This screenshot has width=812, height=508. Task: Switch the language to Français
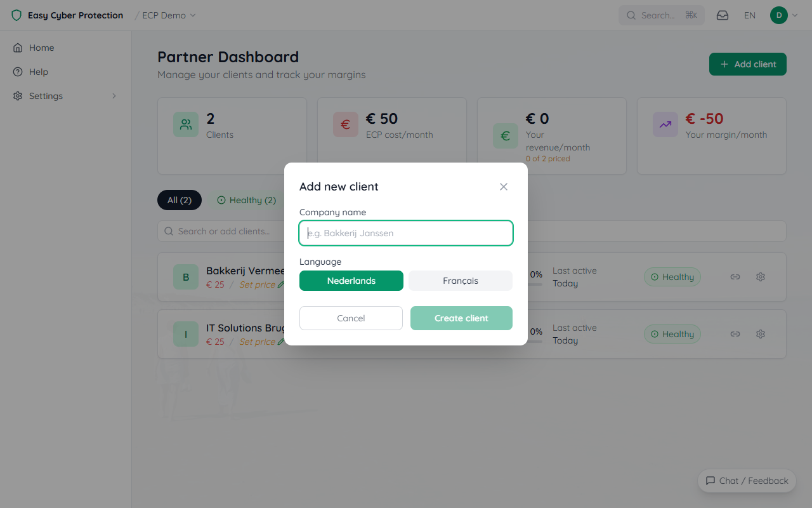460,281
